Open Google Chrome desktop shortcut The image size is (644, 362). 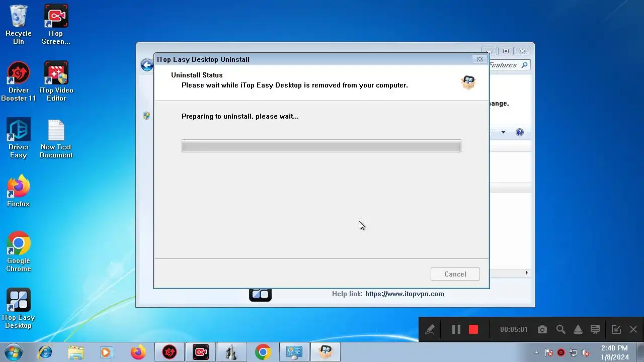point(19,251)
